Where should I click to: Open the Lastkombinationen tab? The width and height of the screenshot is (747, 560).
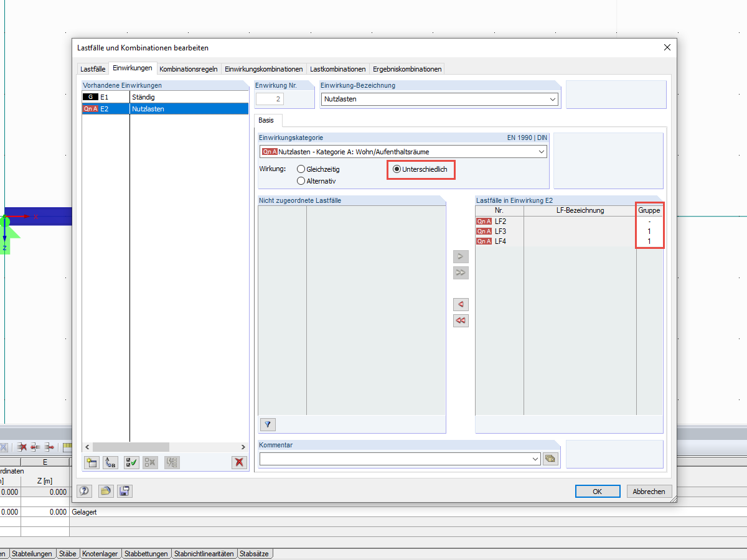(x=338, y=69)
